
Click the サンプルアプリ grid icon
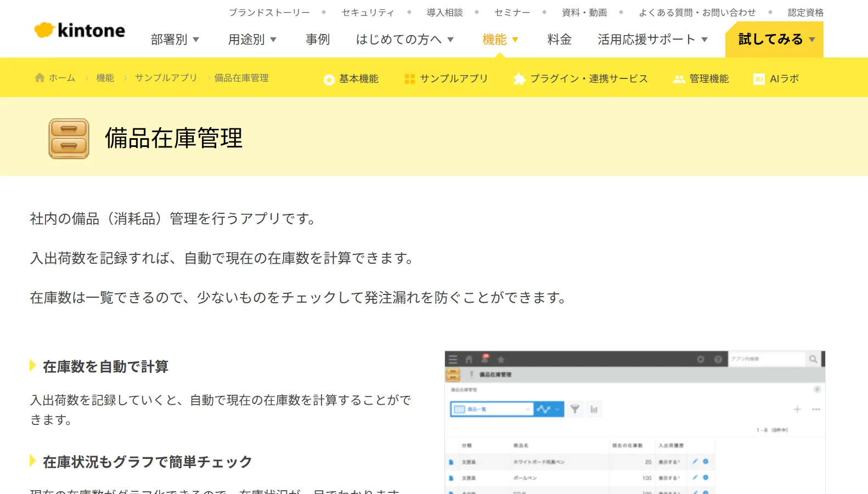click(410, 79)
